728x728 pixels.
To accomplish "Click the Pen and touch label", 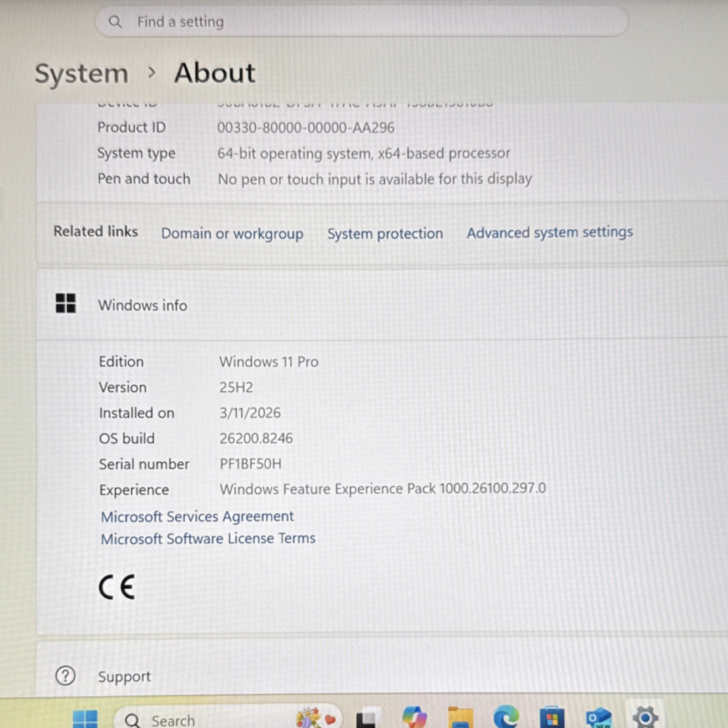I will pos(144,179).
